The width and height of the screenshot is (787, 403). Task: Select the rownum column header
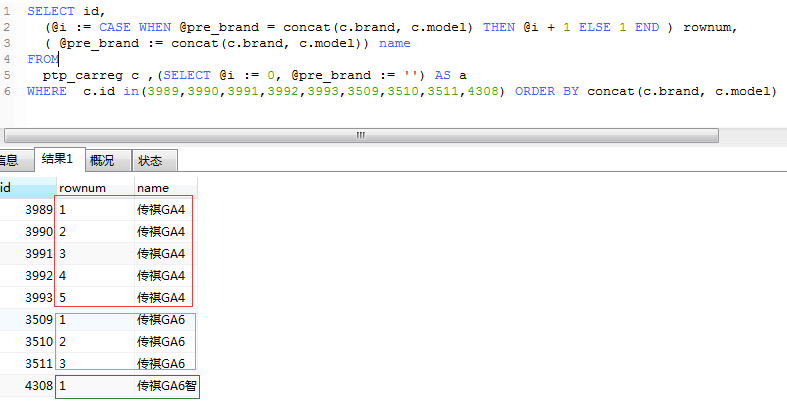95,188
